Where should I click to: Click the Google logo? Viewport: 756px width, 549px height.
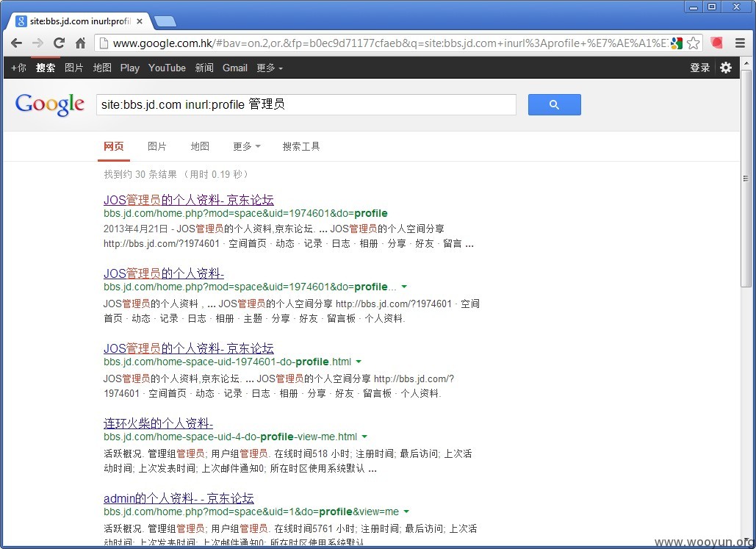coord(50,104)
